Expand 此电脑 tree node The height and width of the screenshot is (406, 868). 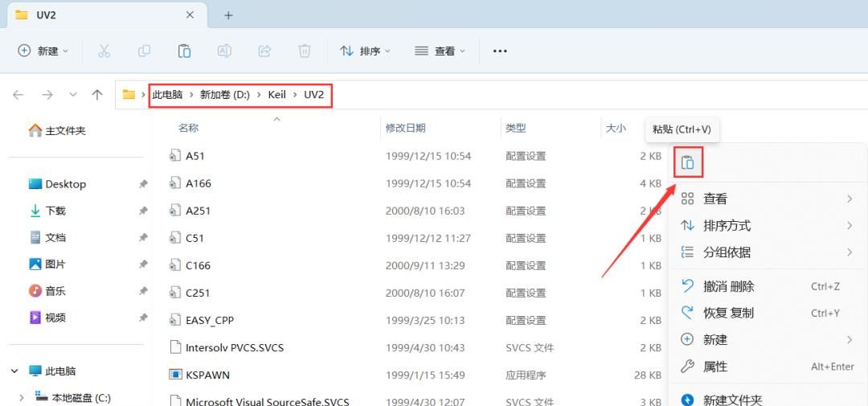[x=15, y=371]
